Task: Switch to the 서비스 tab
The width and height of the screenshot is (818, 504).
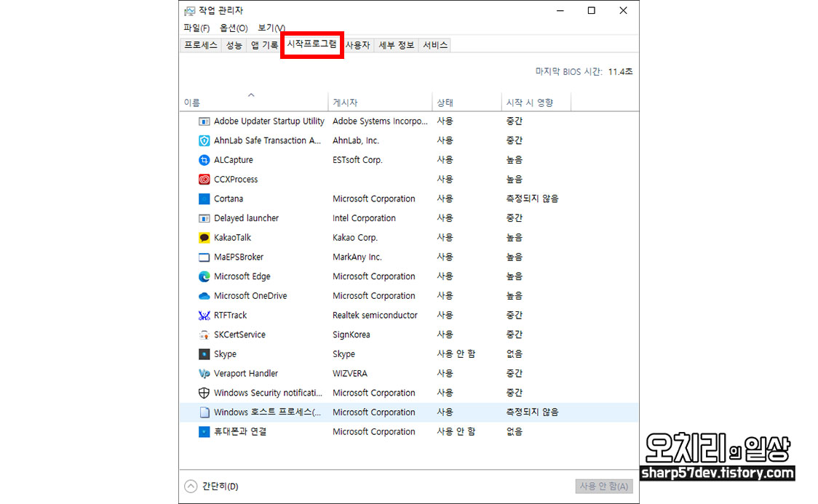Action: point(435,45)
